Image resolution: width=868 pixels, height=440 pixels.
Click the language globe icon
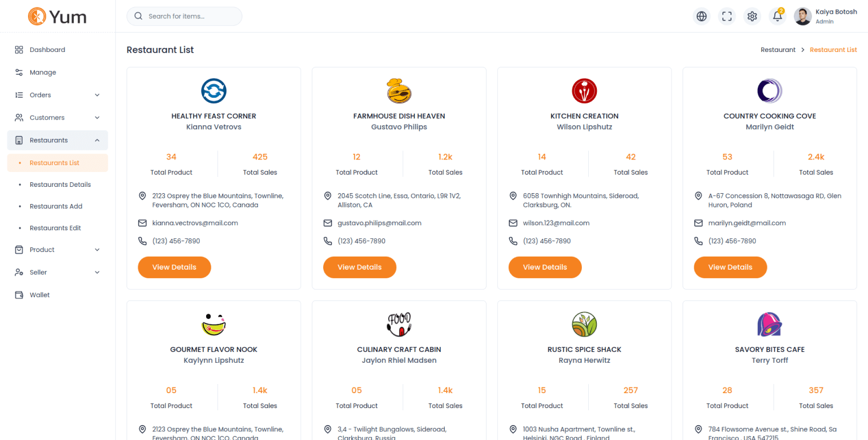[702, 17]
